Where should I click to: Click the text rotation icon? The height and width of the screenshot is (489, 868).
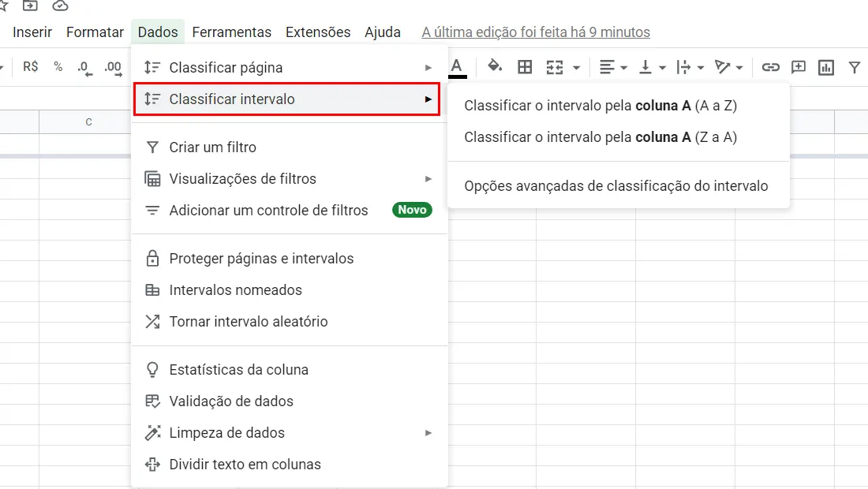pos(722,68)
